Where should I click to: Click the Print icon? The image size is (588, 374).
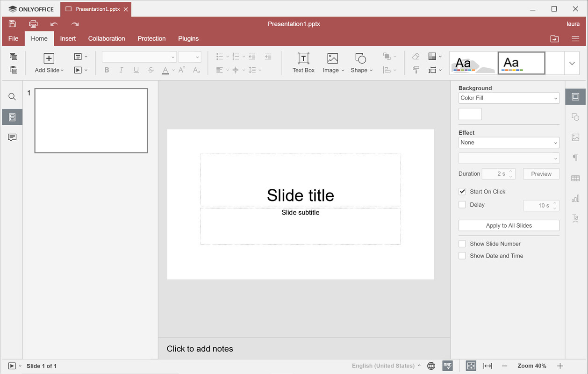click(33, 24)
